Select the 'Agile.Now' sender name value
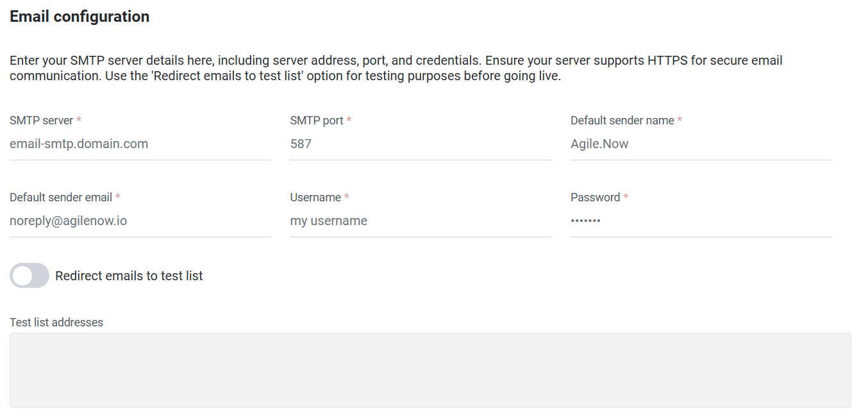This screenshot has width=868, height=420. pyautogui.click(x=599, y=144)
